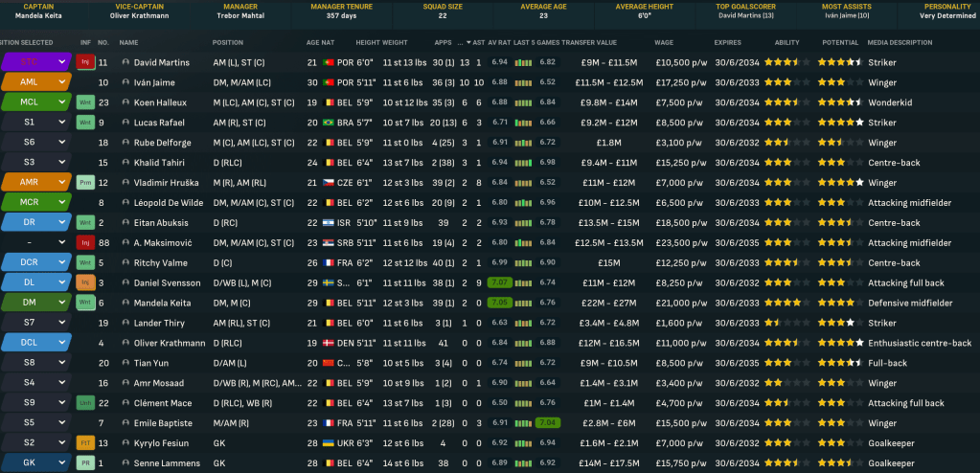Click Daniel Svensson's orange Inj icon
The width and height of the screenshot is (980, 473).
coord(85,283)
